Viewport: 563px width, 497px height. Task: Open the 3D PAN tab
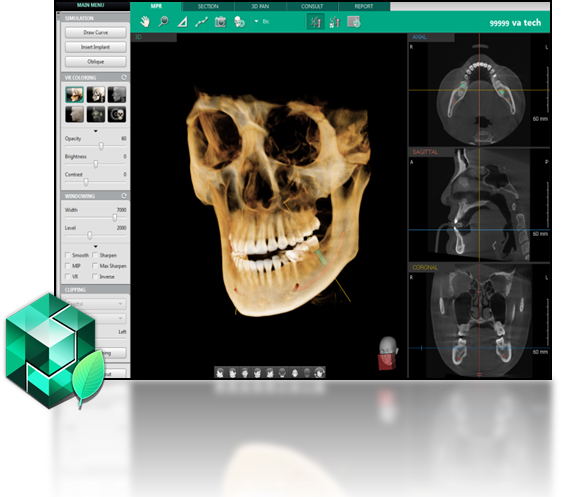[x=260, y=6]
